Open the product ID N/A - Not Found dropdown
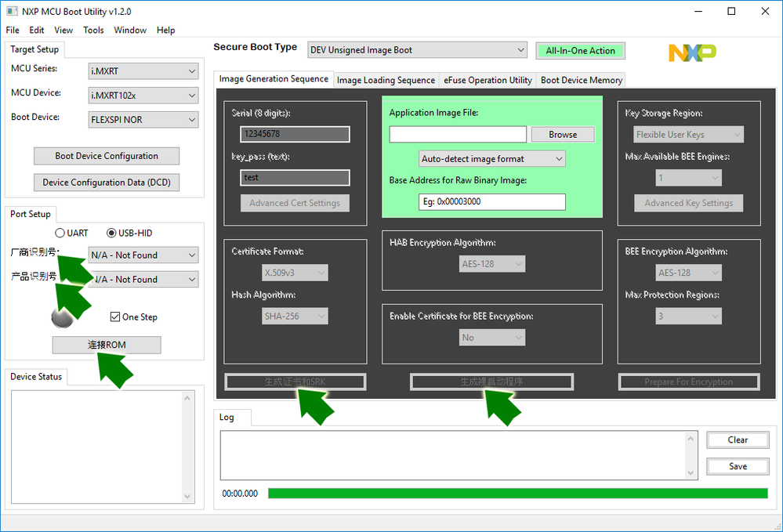Viewport: 783px width, 532px height. click(143, 280)
